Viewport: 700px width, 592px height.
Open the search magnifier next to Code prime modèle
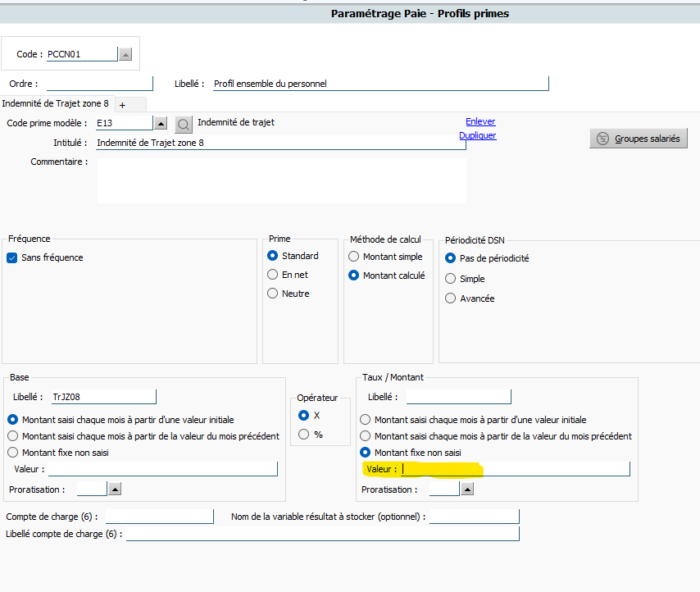coord(184,125)
